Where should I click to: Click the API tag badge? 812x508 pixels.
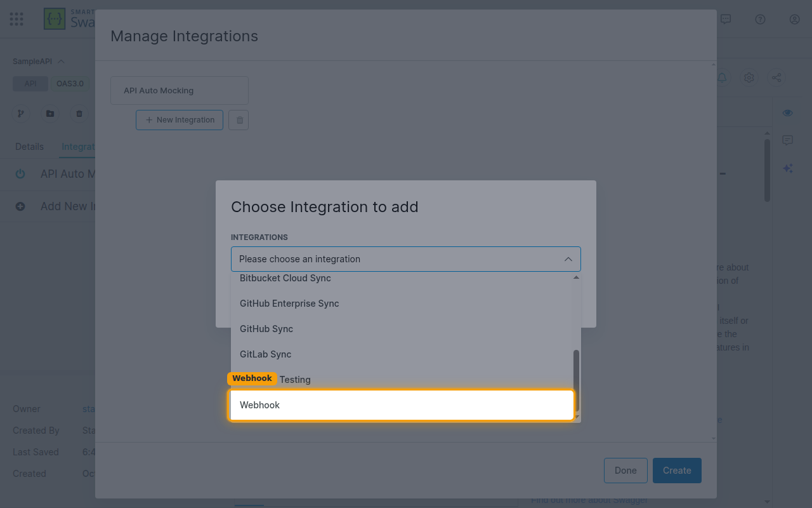click(x=30, y=84)
